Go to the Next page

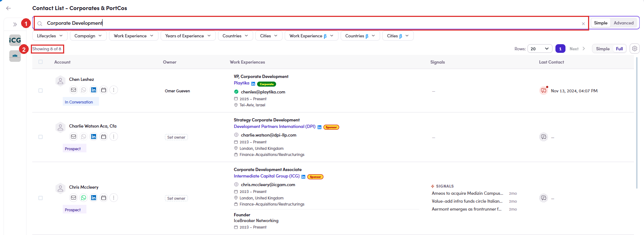pyautogui.click(x=577, y=49)
